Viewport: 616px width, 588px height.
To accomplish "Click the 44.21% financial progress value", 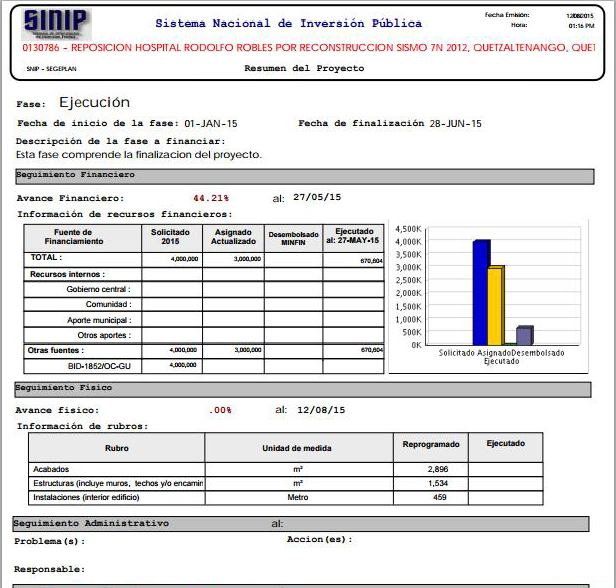I will coord(211,198).
